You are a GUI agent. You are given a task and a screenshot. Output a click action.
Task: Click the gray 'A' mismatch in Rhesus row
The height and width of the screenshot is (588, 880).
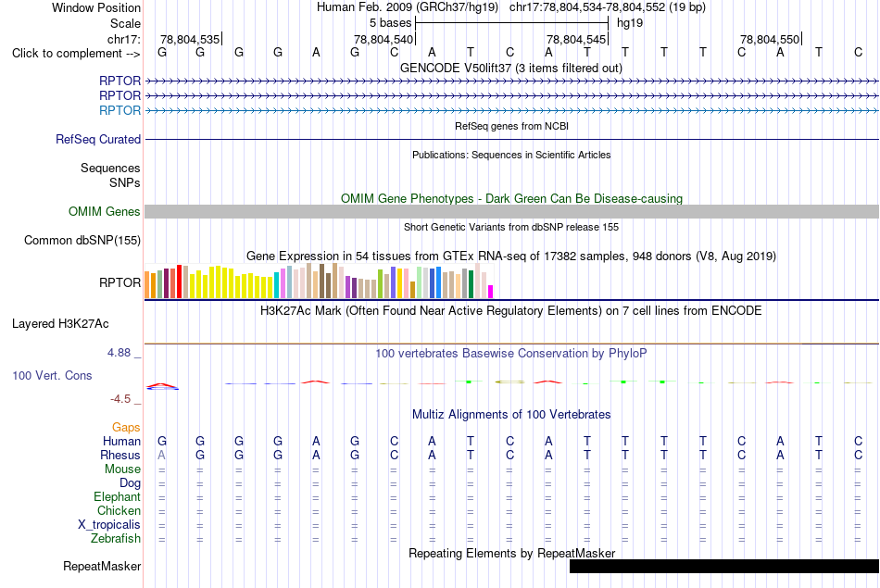coord(161,455)
